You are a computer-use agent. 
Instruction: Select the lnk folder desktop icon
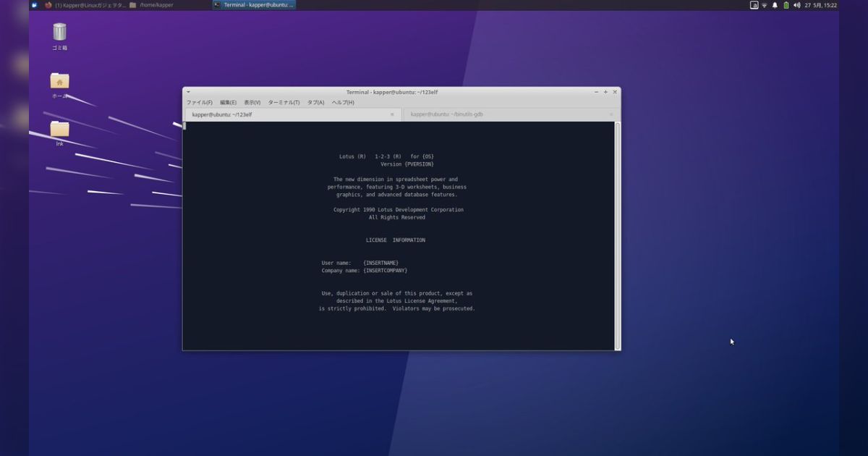click(59, 133)
